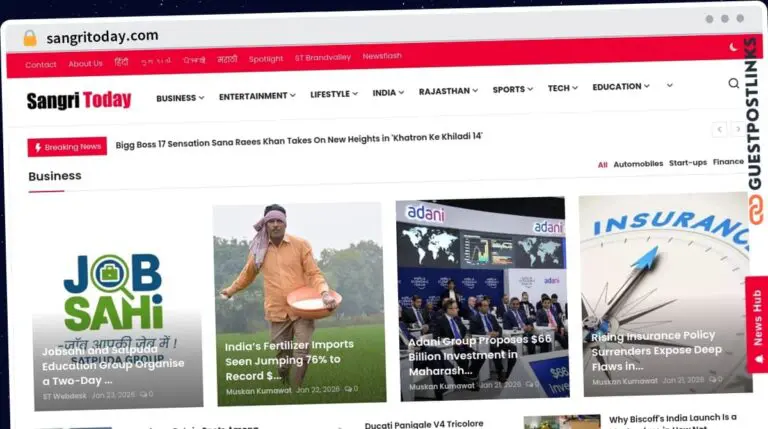
Task: Select the Automobiles category tab
Action: tap(637, 163)
